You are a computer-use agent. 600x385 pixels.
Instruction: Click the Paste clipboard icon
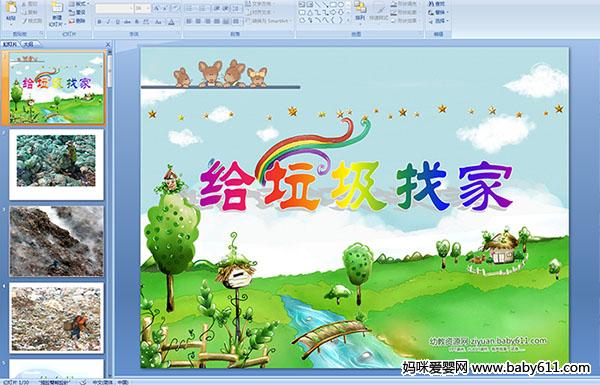point(11,8)
